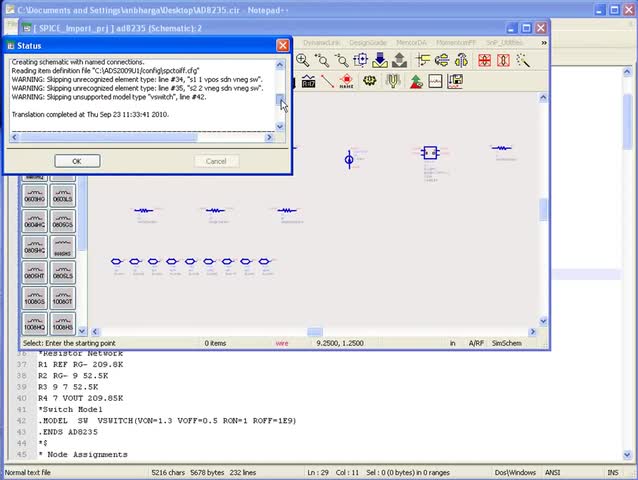Place the 1008CS inductor from palette

(x=35, y=298)
